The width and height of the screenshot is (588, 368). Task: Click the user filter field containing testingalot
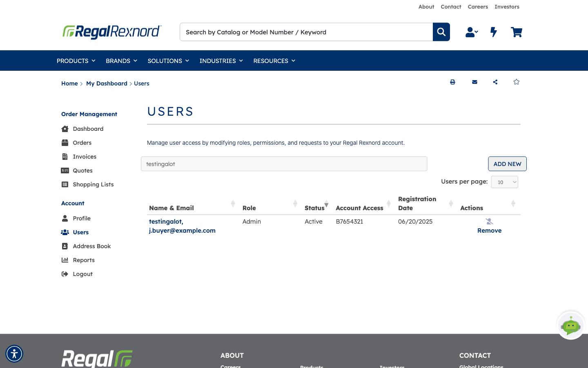(x=284, y=164)
